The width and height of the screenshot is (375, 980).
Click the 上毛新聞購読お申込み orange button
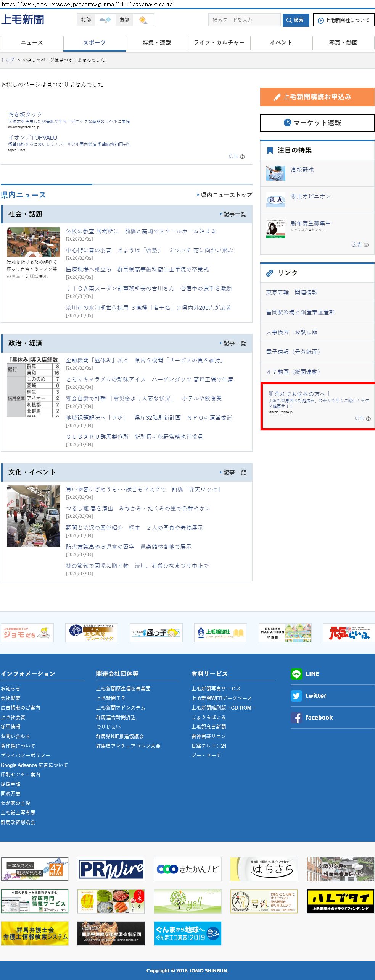[x=317, y=97]
